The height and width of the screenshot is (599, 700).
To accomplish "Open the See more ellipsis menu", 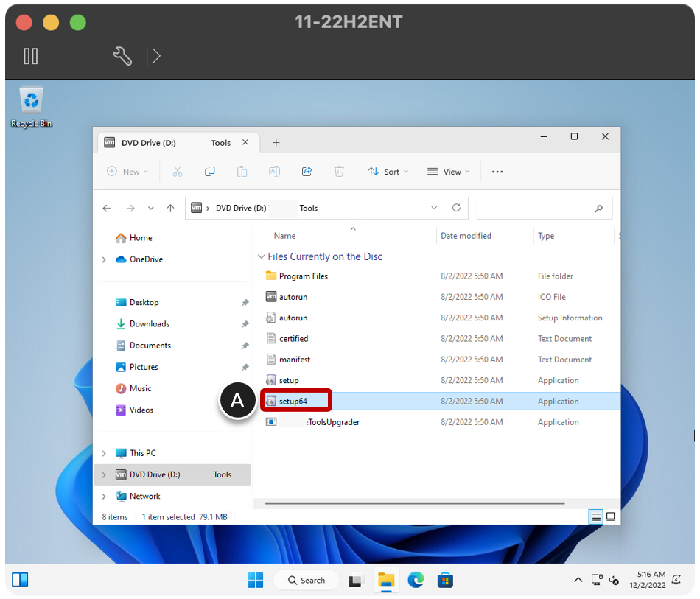I will tap(497, 171).
